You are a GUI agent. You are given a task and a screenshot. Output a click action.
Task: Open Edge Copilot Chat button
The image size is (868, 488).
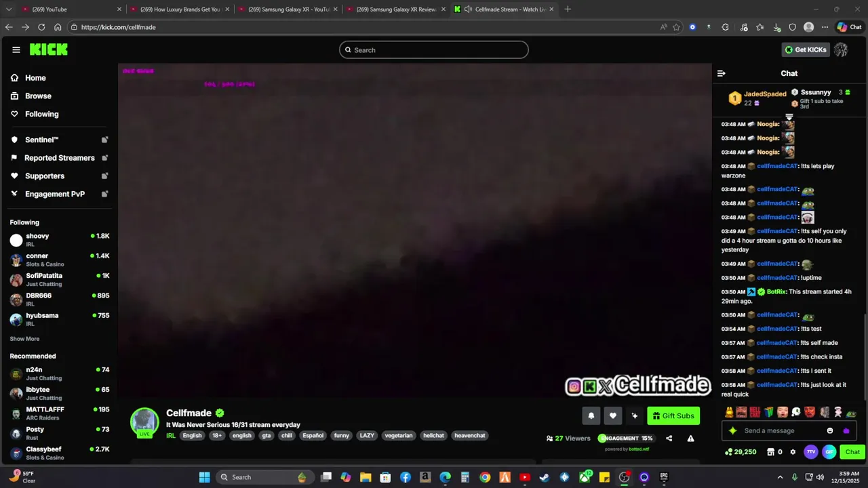pyautogui.click(x=849, y=27)
